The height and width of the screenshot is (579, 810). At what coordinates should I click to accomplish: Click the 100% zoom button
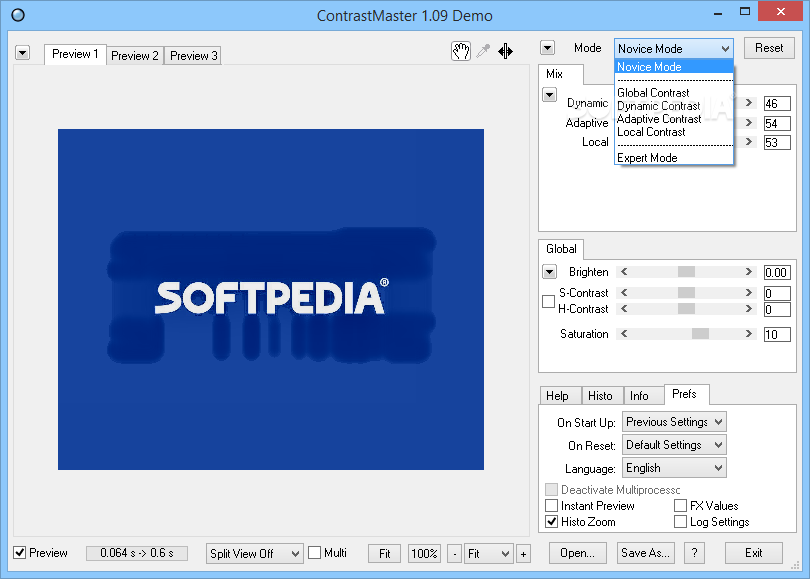coord(424,554)
